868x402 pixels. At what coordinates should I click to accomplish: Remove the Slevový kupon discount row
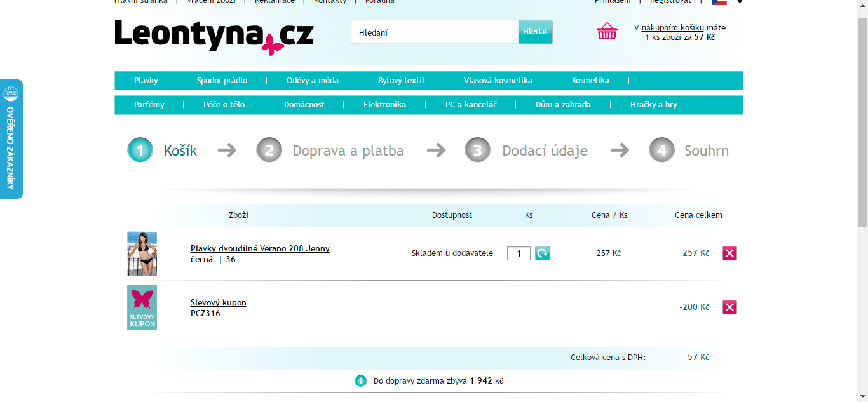pyautogui.click(x=729, y=307)
